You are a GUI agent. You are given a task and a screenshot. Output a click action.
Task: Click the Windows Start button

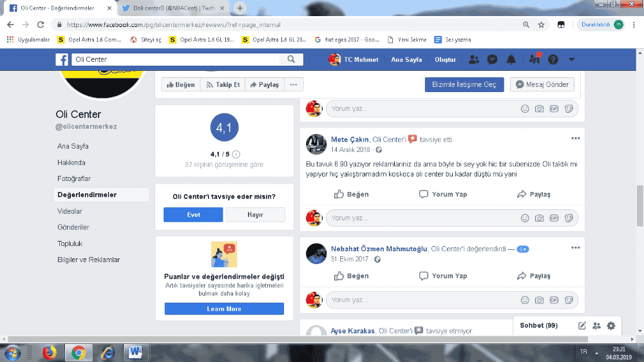coord(12,353)
